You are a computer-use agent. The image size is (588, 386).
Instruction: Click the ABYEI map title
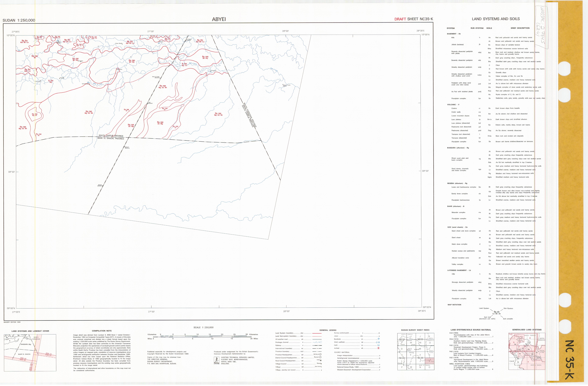coord(219,19)
